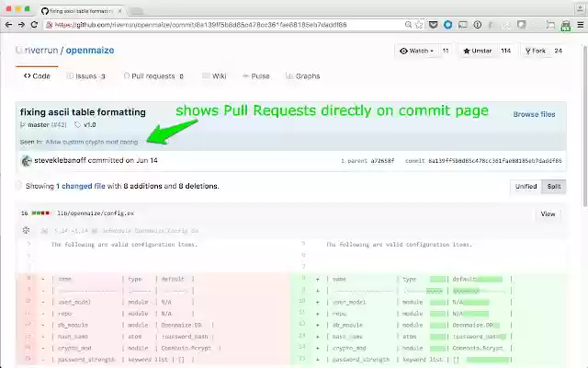
Task: Click the info circle extension icon
Action: coord(478,25)
